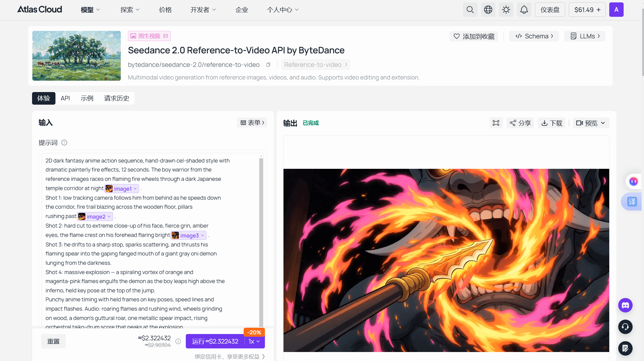Open the notifications bell
Image resolution: width=644 pixels, height=361 pixels.
tap(524, 10)
